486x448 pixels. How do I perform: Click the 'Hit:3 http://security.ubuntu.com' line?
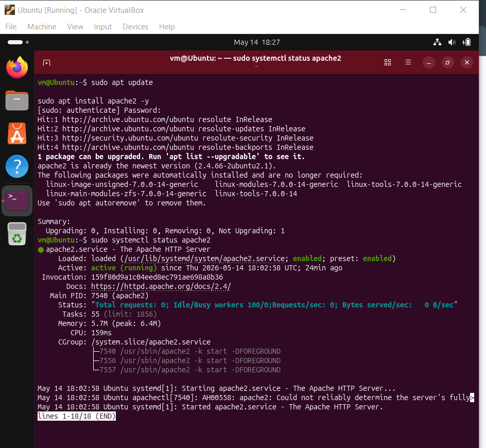176,138
